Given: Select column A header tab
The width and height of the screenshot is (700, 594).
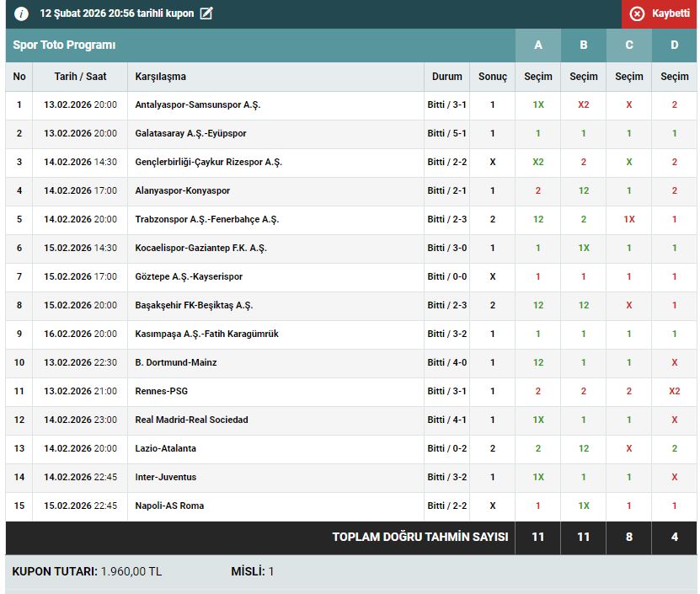Looking at the screenshot, I should [x=538, y=45].
